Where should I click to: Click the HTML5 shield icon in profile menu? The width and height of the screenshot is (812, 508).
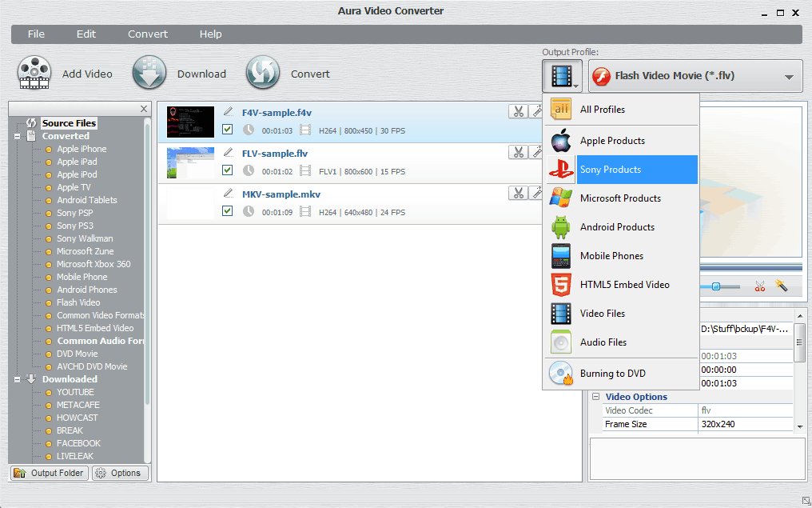point(561,285)
